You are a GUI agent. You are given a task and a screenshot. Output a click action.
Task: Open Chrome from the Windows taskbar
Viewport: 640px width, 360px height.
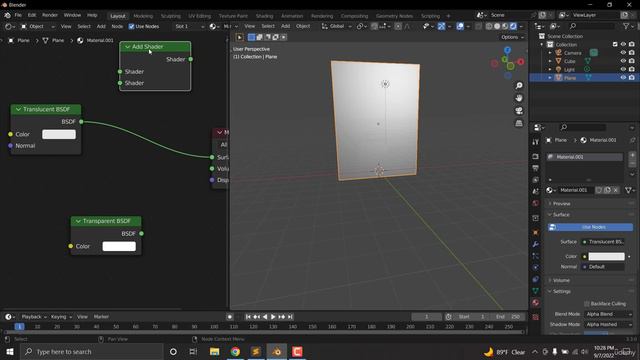point(235,351)
